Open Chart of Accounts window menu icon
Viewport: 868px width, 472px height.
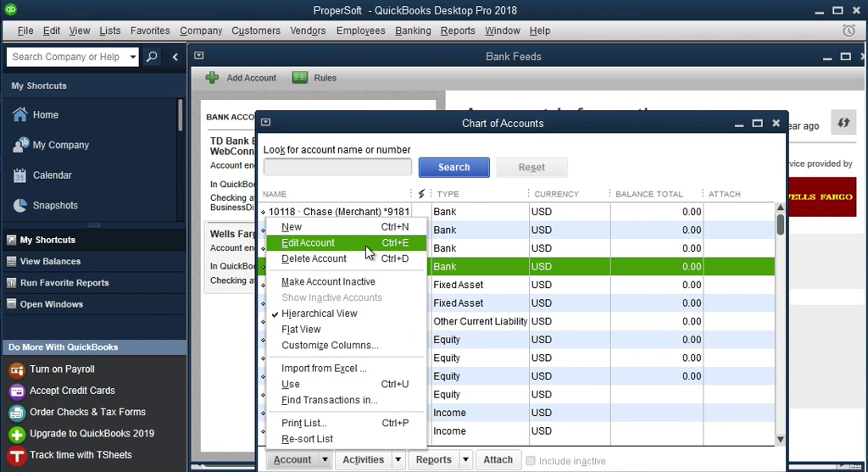click(x=265, y=122)
